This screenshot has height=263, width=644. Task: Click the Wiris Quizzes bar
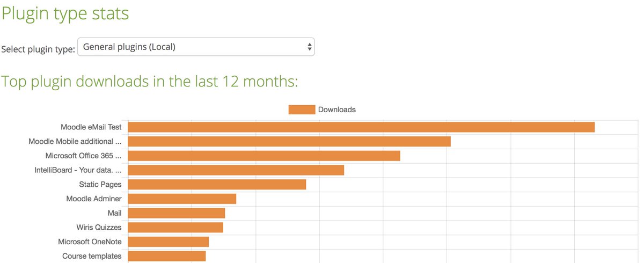point(175,228)
